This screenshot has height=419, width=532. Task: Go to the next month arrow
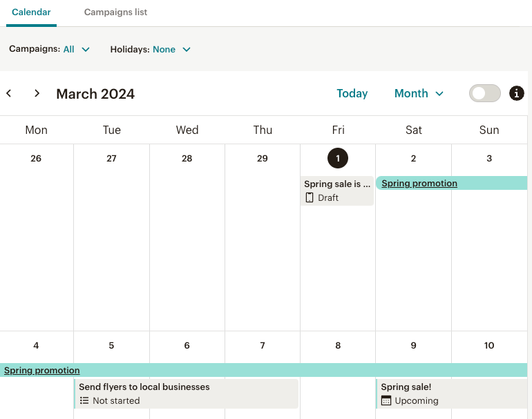37,93
